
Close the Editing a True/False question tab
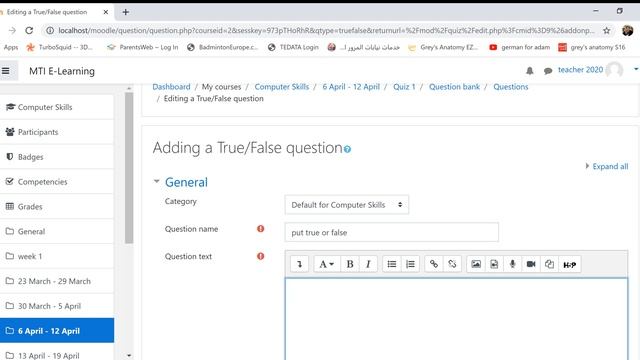pyautogui.click(x=106, y=12)
